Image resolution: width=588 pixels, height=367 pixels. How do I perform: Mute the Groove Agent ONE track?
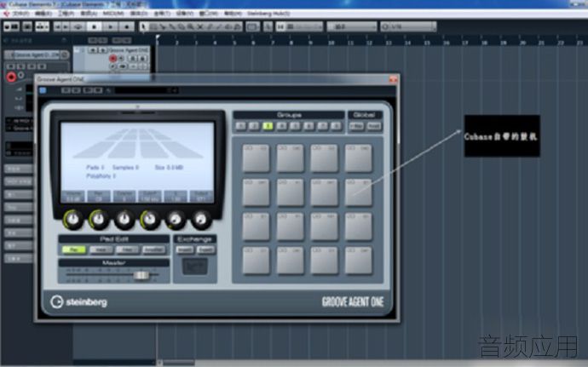[93, 50]
